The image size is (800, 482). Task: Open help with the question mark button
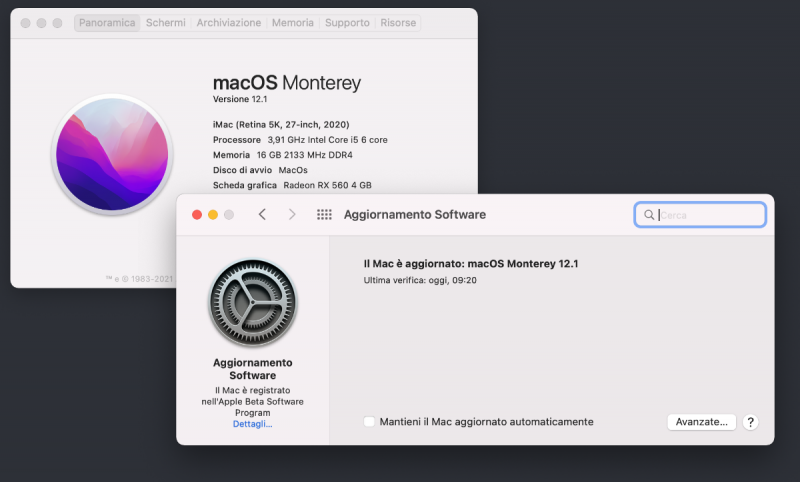pos(751,422)
